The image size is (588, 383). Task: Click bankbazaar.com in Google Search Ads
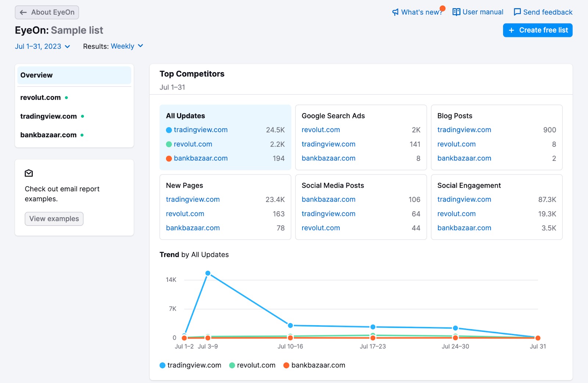329,158
